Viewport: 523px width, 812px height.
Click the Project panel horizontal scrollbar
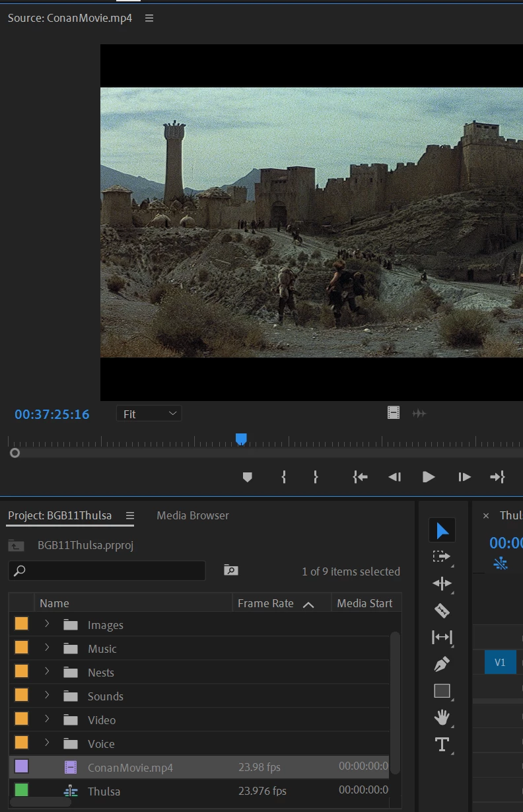click(x=41, y=802)
